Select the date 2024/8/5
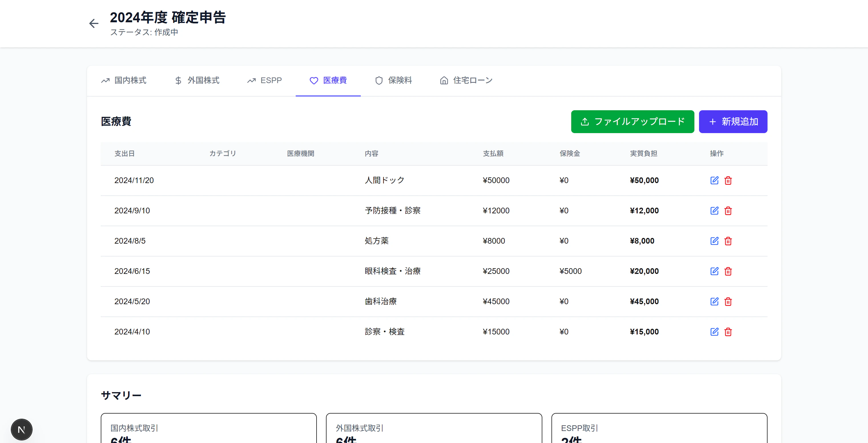Viewport: 868px width, 443px height. tap(130, 241)
